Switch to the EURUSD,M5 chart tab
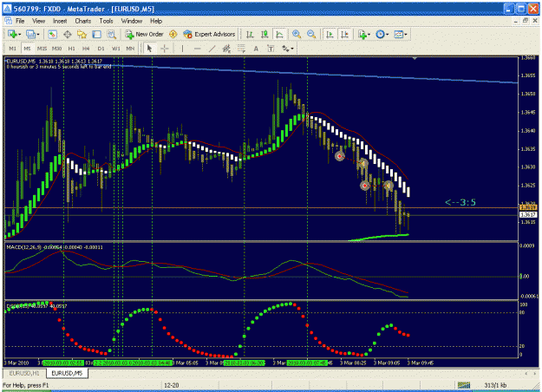The height and width of the screenshot is (392, 542). pos(67,373)
